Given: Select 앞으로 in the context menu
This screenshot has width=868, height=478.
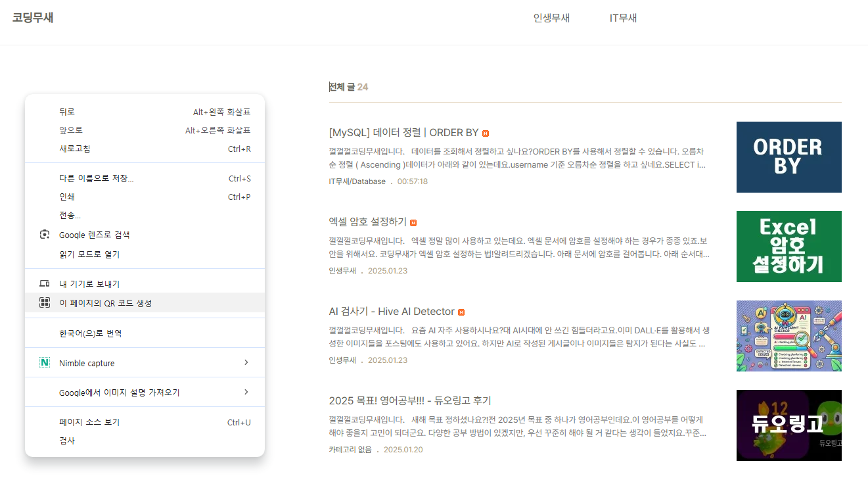Looking at the screenshot, I should pos(145,130).
